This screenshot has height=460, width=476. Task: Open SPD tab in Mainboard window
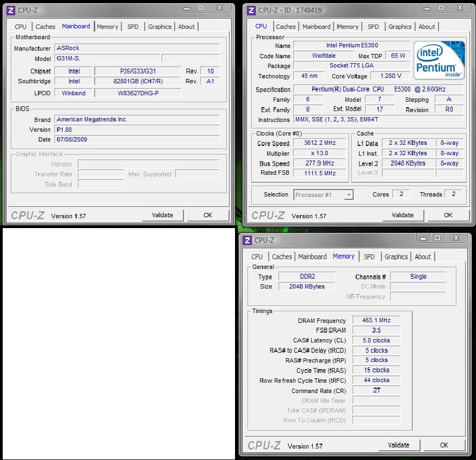(133, 27)
